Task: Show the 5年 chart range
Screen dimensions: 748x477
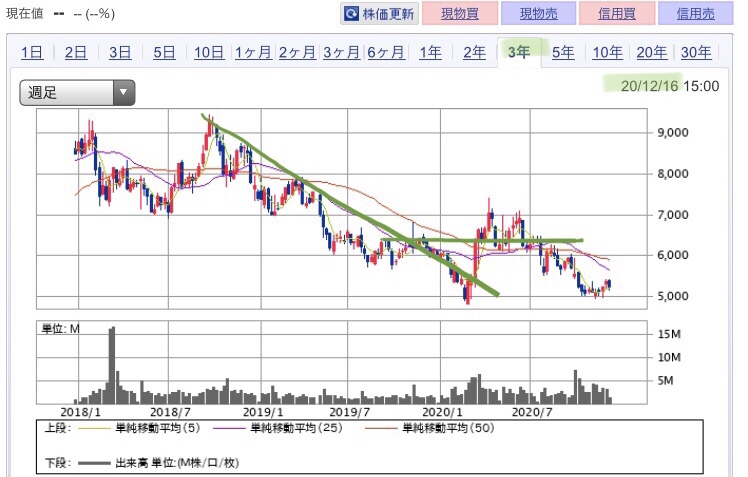Action: click(x=563, y=52)
